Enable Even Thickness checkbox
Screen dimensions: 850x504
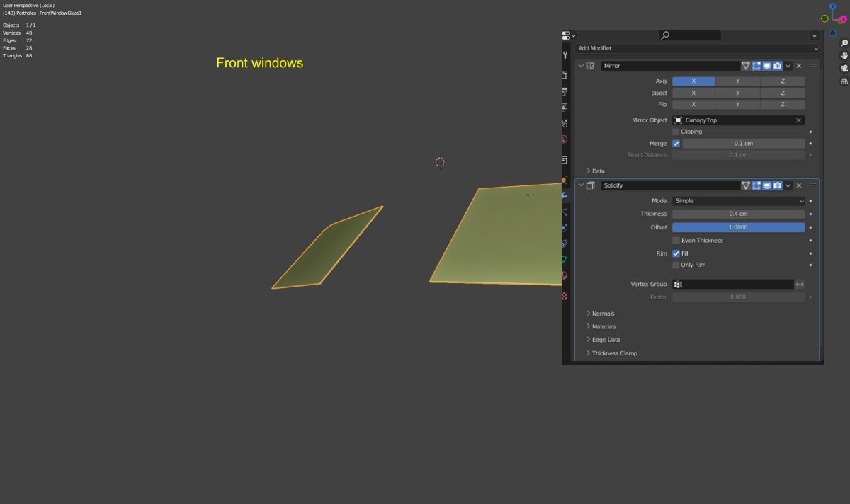[x=676, y=241]
